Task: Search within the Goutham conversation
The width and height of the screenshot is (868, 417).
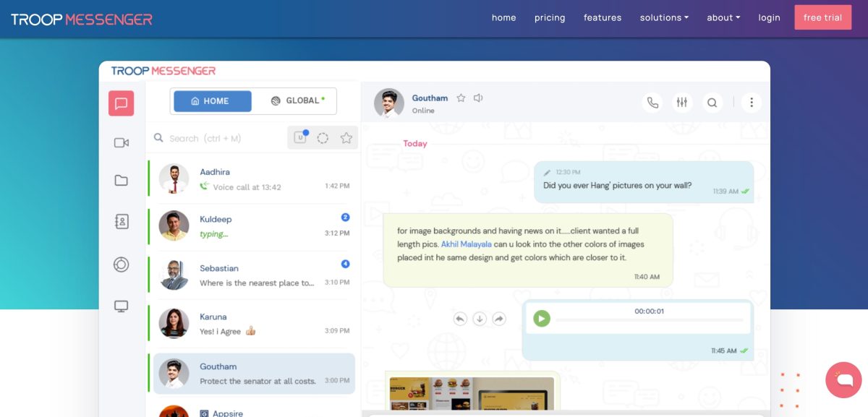Action: pyautogui.click(x=712, y=103)
